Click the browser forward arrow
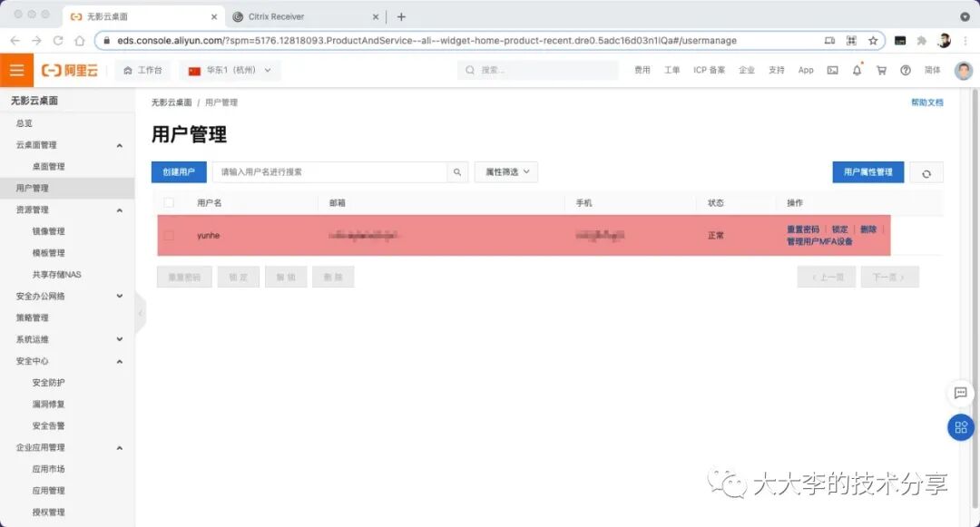This screenshot has height=527, width=980. tap(36, 41)
